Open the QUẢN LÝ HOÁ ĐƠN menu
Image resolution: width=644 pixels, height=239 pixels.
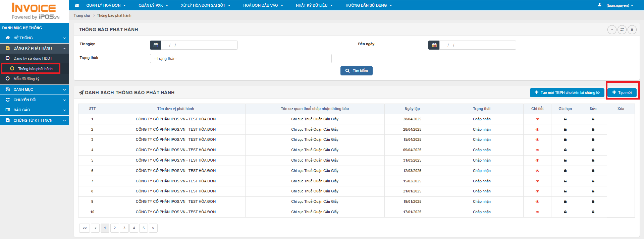[106, 5]
